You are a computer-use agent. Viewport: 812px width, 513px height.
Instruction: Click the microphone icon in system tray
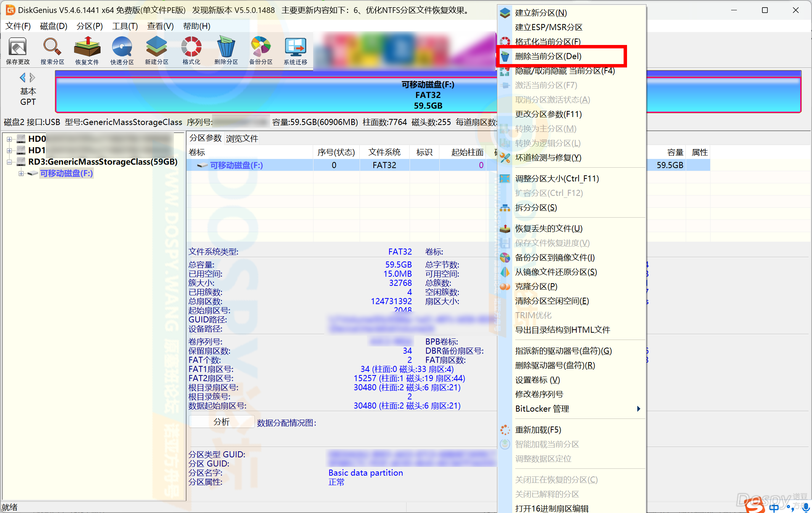806,507
